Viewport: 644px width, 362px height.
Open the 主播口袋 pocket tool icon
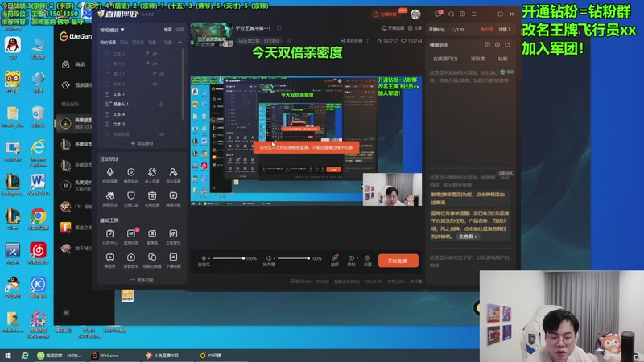click(131, 195)
